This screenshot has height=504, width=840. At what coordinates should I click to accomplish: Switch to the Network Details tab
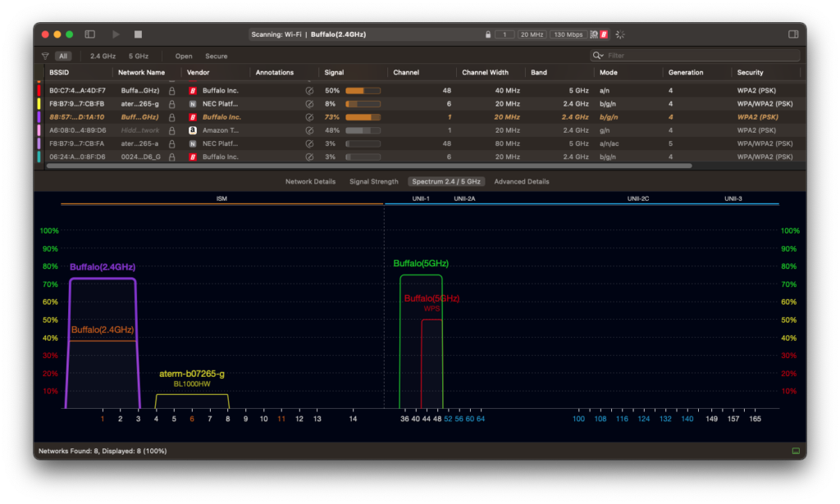[310, 181]
